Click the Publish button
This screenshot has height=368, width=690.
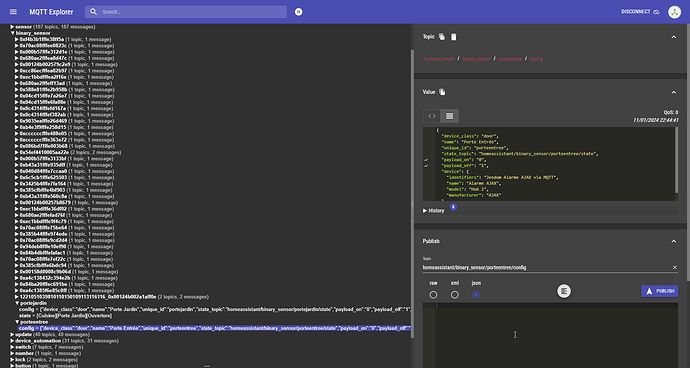(660, 291)
